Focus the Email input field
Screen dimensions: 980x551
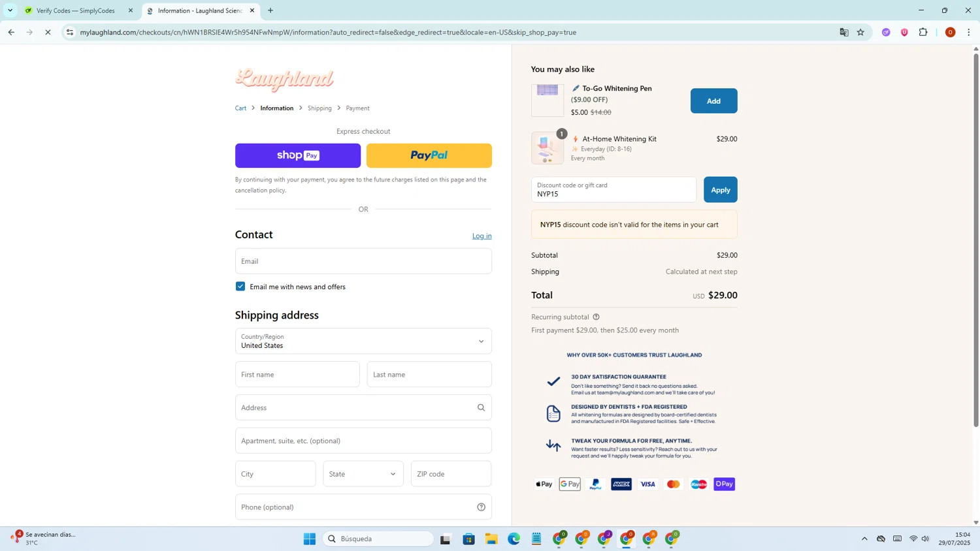(x=363, y=261)
